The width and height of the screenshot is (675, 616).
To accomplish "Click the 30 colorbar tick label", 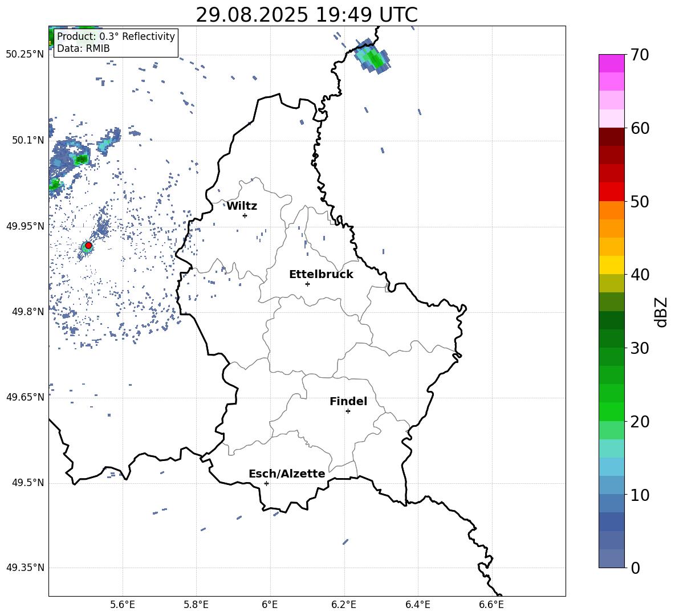I will (x=639, y=348).
